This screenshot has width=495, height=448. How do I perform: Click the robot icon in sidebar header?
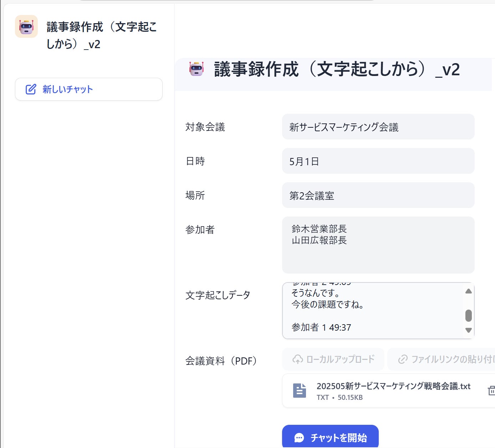click(26, 26)
